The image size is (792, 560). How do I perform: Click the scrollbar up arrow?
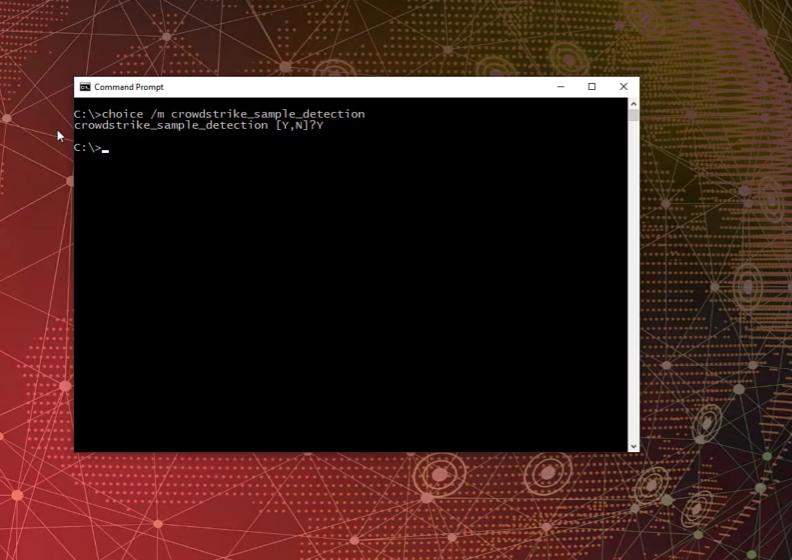click(x=633, y=104)
